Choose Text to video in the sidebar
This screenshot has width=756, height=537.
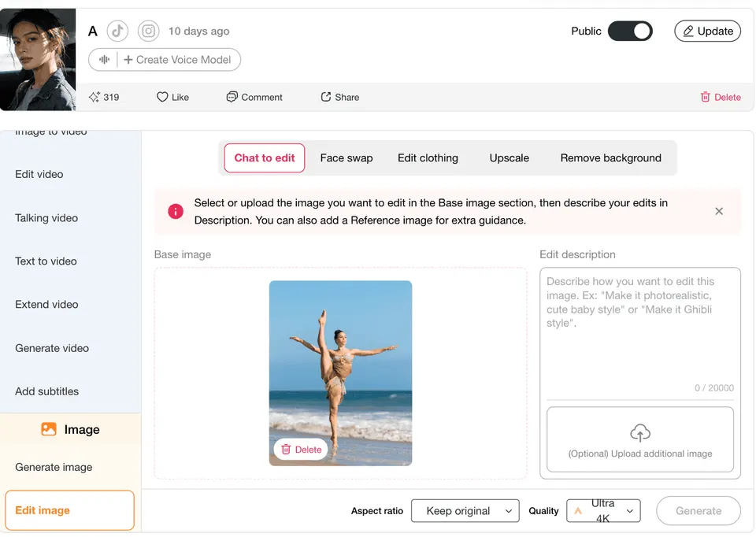[46, 261]
